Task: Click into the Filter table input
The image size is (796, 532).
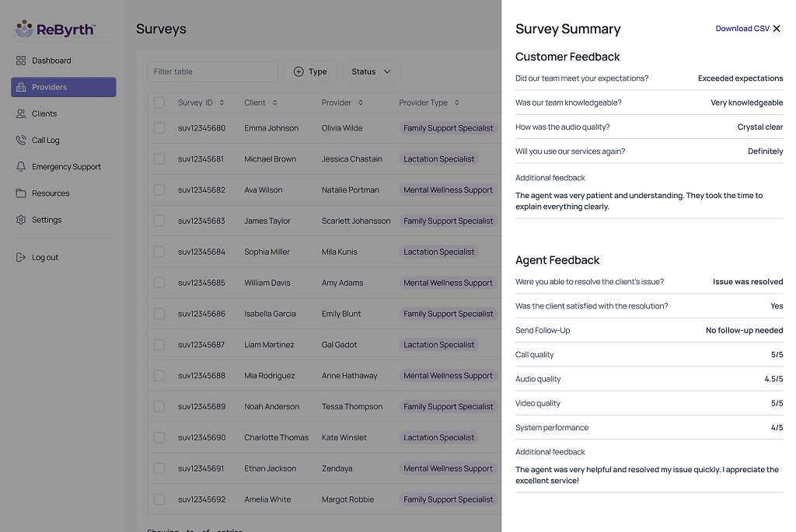Action: 211,71
